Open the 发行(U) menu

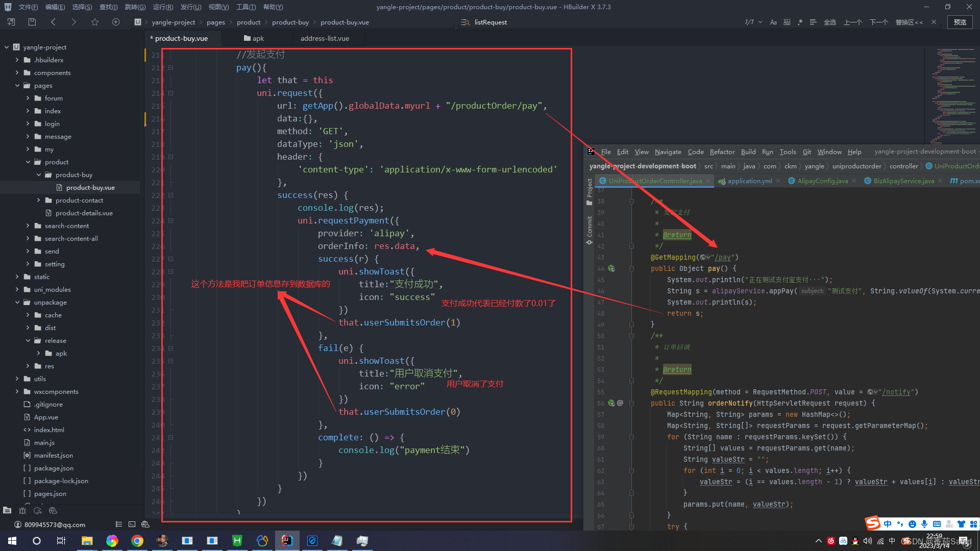190,7
